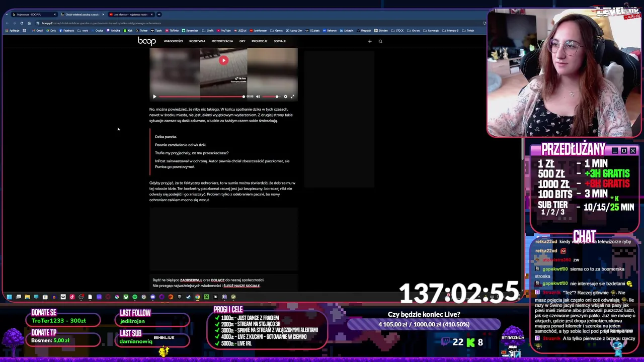644x362 pixels.
Task: Navigate back in the browser
Action: [x=7, y=23]
